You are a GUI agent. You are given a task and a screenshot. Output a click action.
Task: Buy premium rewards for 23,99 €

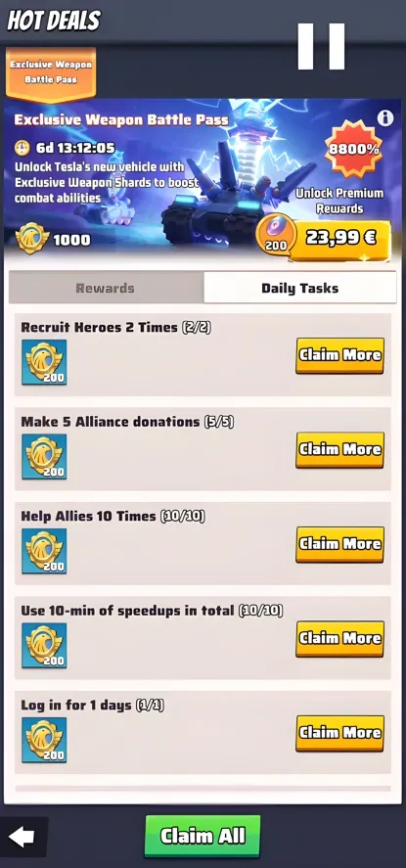(339, 240)
